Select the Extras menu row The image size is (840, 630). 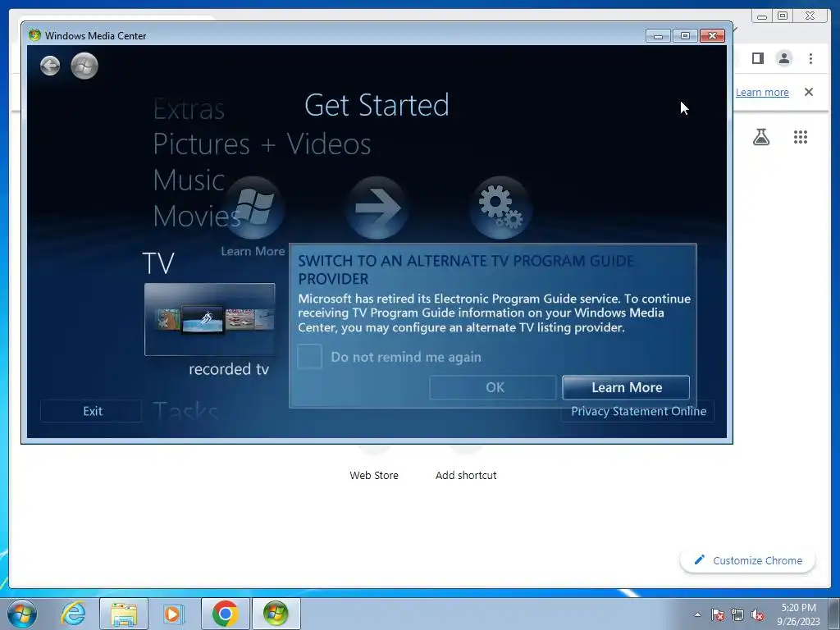point(189,110)
